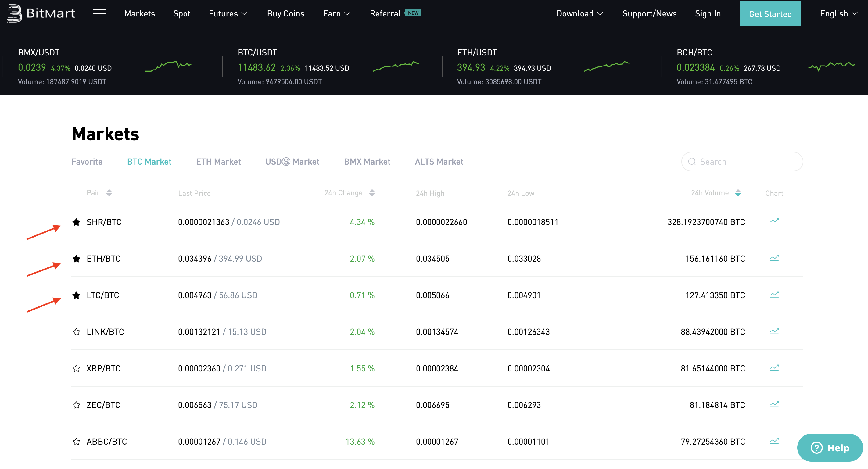Screen dimensions: 868x469
Task: Open the SHR/BTC pair name
Action: 104,222
